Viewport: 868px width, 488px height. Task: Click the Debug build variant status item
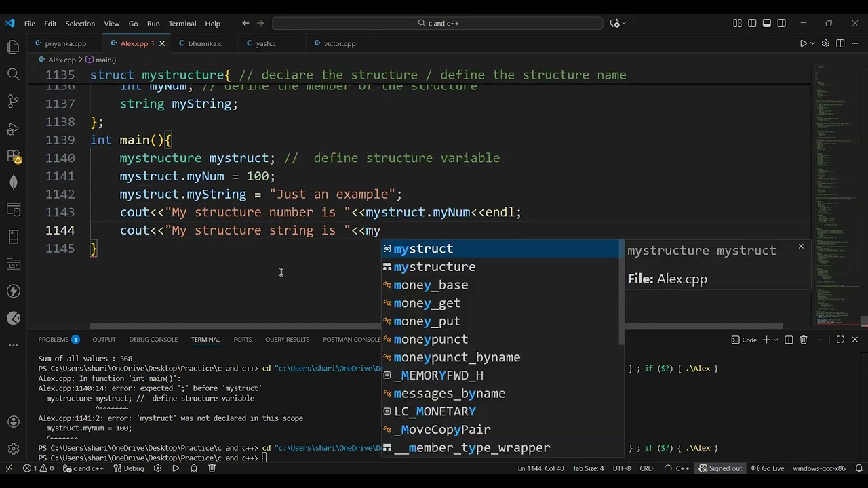(x=128, y=468)
